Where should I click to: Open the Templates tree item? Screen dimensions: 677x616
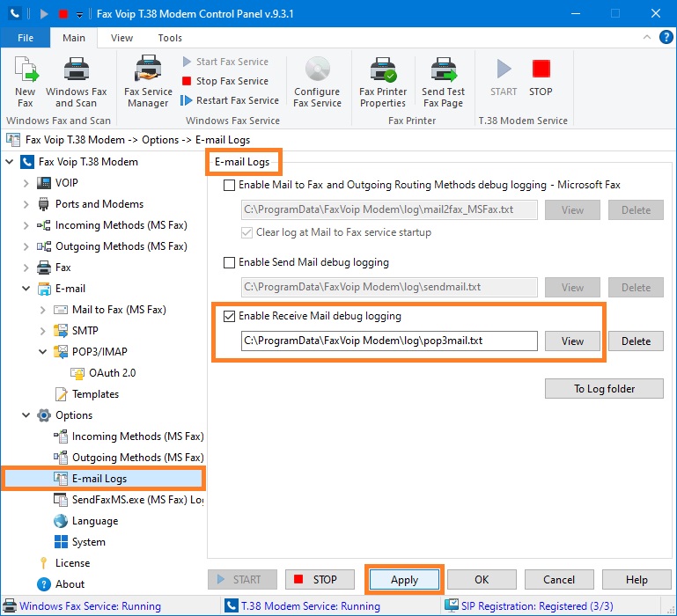pos(95,394)
